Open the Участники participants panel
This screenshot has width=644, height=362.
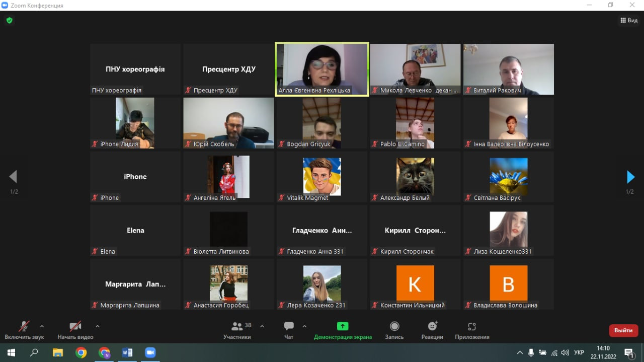pyautogui.click(x=237, y=330)
